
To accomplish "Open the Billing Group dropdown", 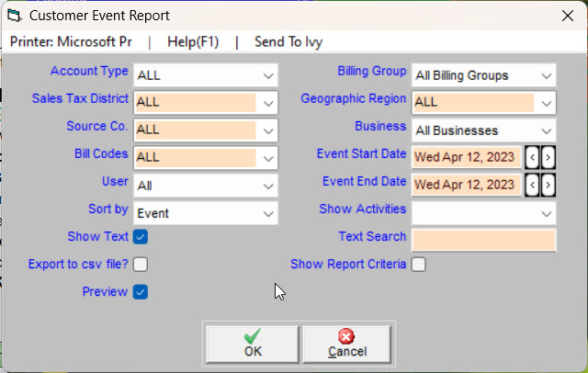I will [484, 75].
